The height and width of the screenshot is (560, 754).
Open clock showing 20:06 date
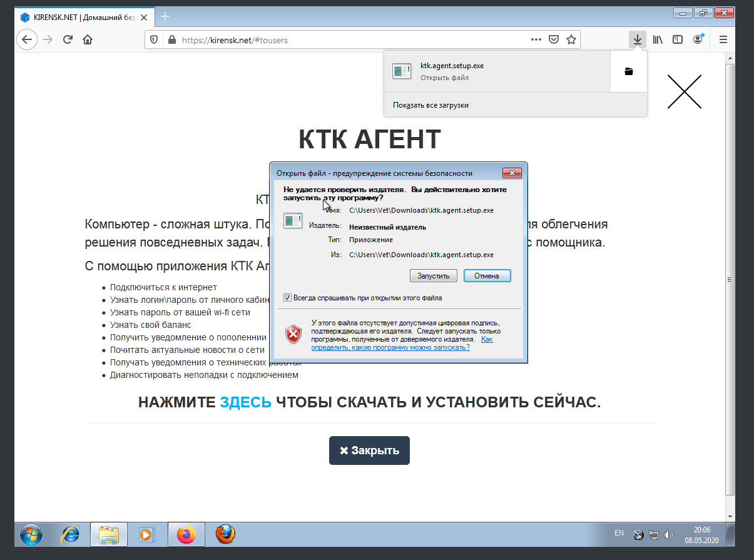point(702,534)
